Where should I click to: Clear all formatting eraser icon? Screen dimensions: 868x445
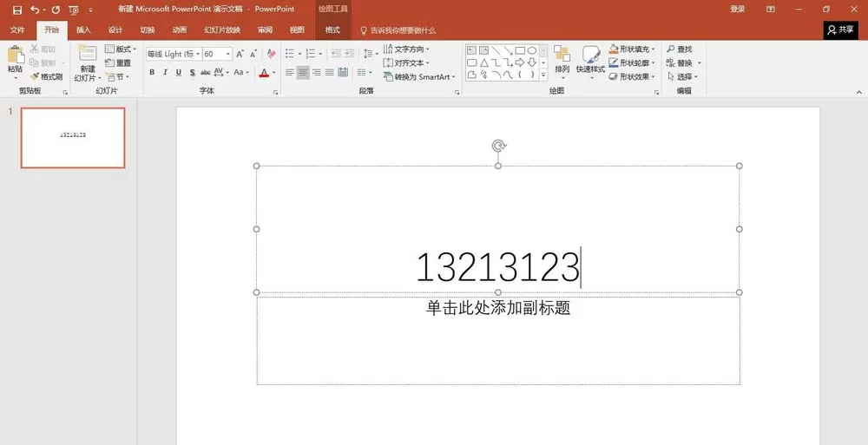click(271, 54)
